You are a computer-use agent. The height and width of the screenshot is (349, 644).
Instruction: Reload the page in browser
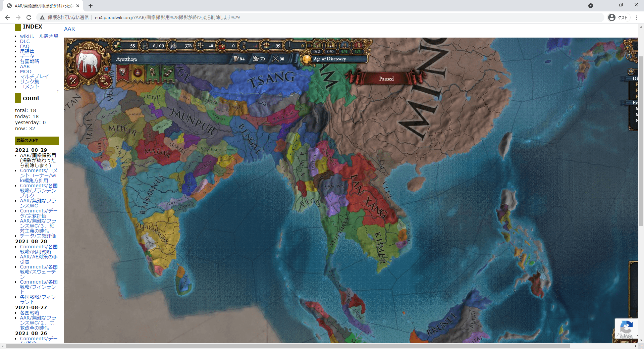tap(29, 17)
